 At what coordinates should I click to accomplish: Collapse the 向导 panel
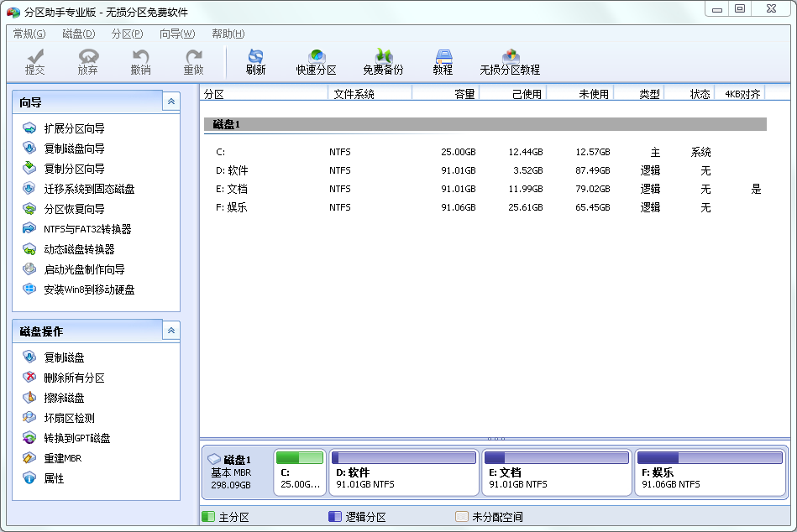pyautogui.click(x=171, y=102)
